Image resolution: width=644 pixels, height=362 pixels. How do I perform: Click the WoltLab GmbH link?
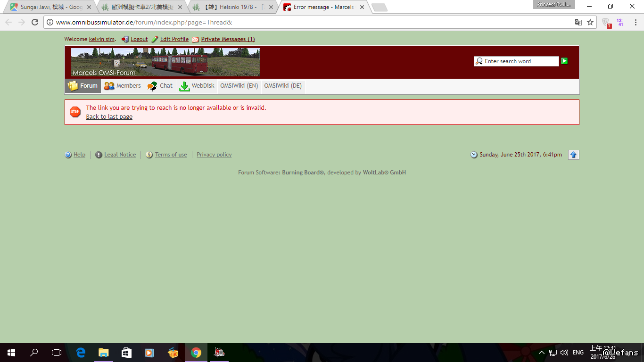click(x=384, y=173)
